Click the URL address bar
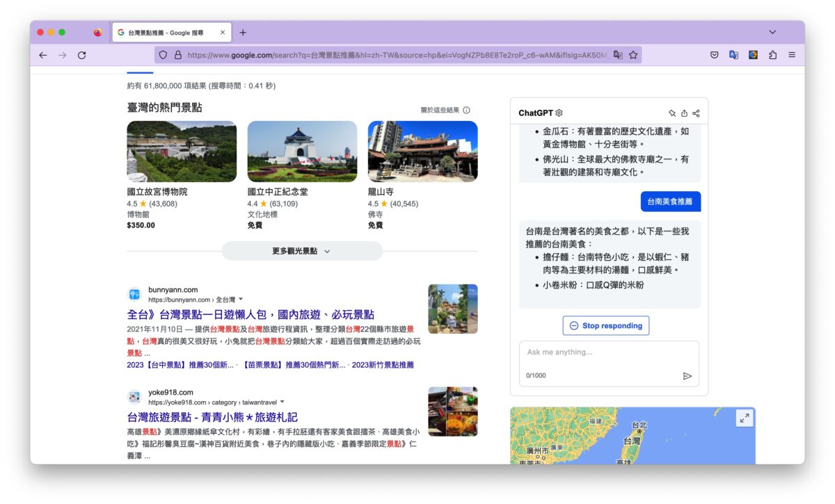 397,55
